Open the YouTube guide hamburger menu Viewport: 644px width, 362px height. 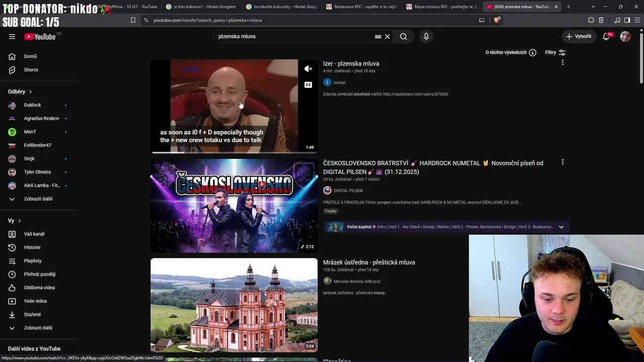(x=12, y=36)
